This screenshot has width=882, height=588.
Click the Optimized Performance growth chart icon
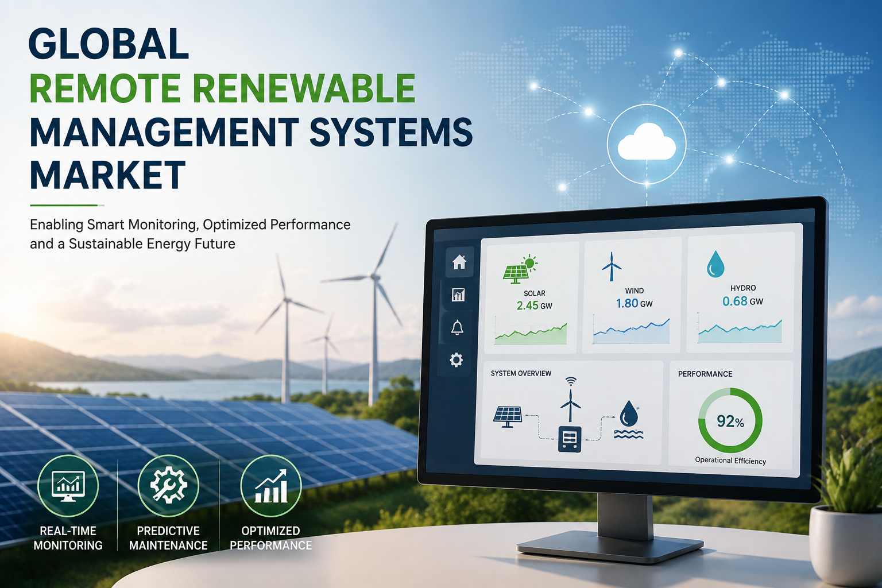click(x=271, y=486)
